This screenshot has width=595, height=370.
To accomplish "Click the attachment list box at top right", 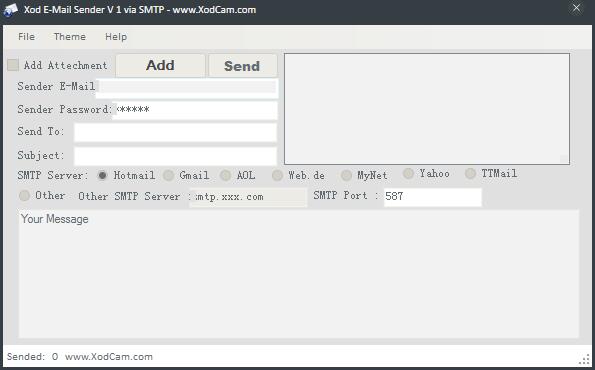I will [427, 109].
